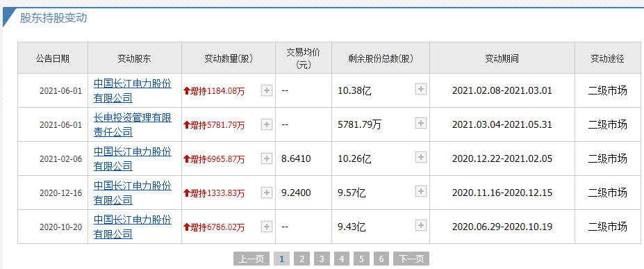Click announcement date 2020-12-16

[x=60, y=193]
